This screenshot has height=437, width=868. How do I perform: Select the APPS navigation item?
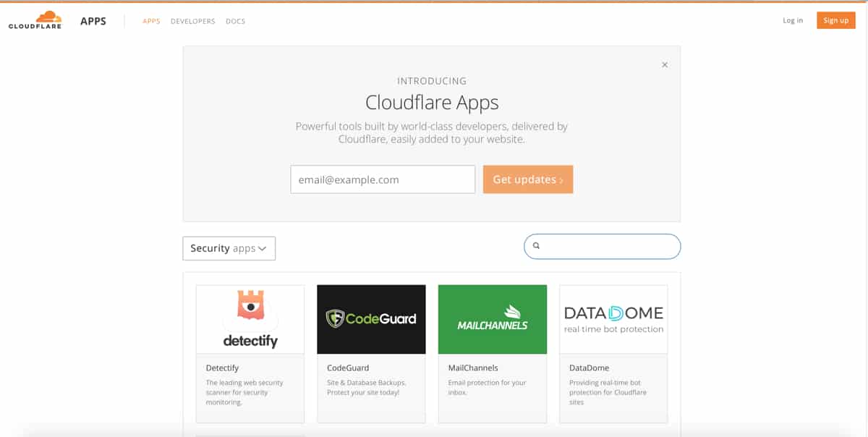point(151,21)
